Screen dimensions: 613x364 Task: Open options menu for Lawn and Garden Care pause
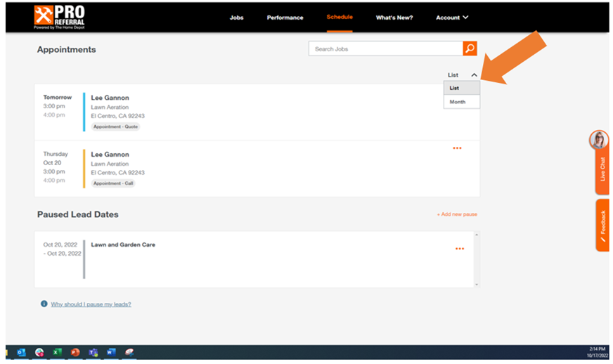tap(459, 249)
